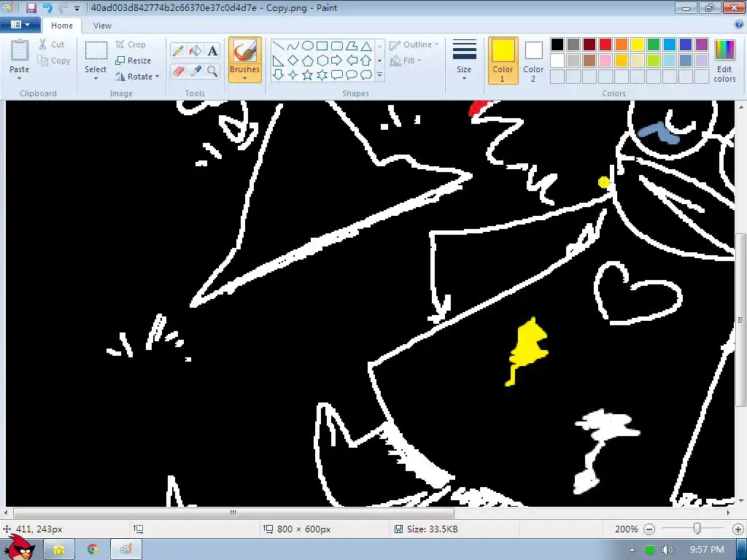Image resolution: width=747 pixels, height=560 pixels.
Task: Open the Brushes dropdown arrow
Action: pyautogui.click(x=245, y=79)
